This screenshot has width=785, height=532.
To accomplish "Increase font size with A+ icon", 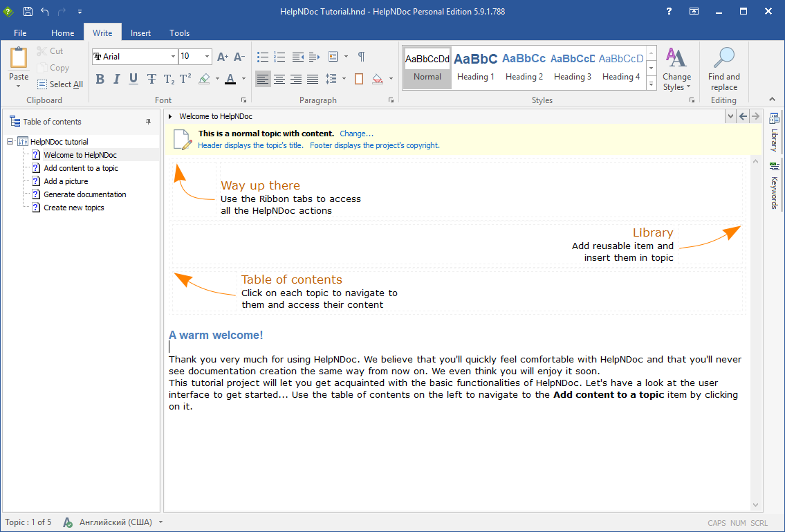I will coord(223,57).
